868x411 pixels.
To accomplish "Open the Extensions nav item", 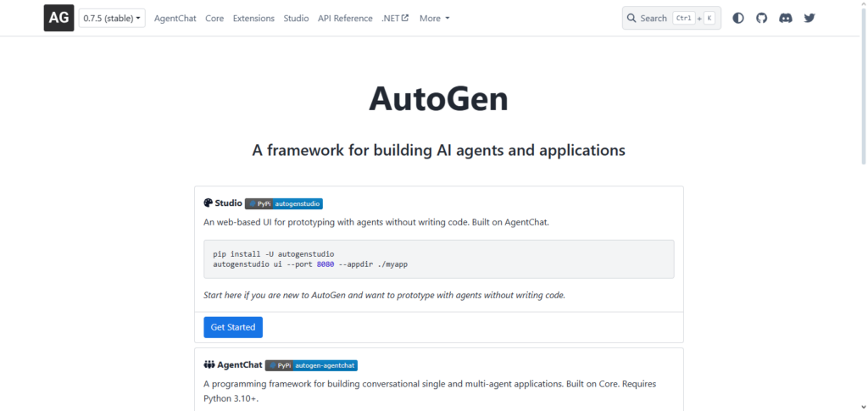I will coord(253,19).
